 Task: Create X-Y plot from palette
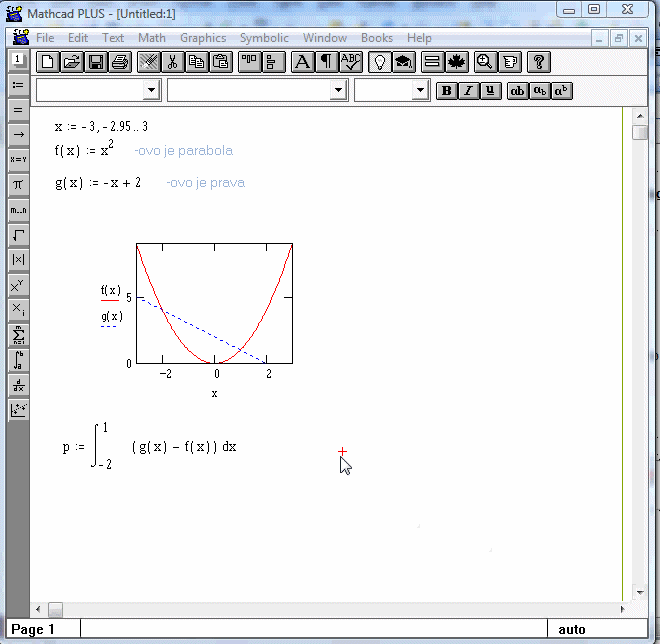coord(18,410)
